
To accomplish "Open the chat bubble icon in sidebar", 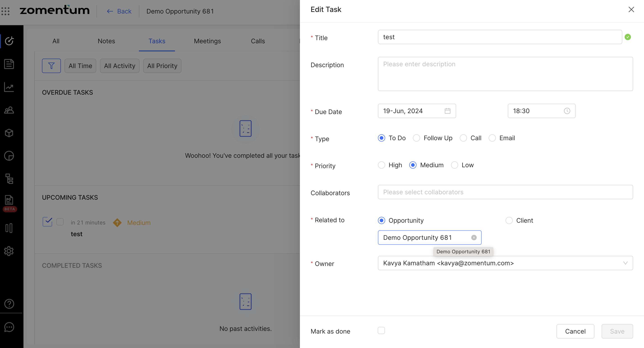I will [x=9, y=327].
